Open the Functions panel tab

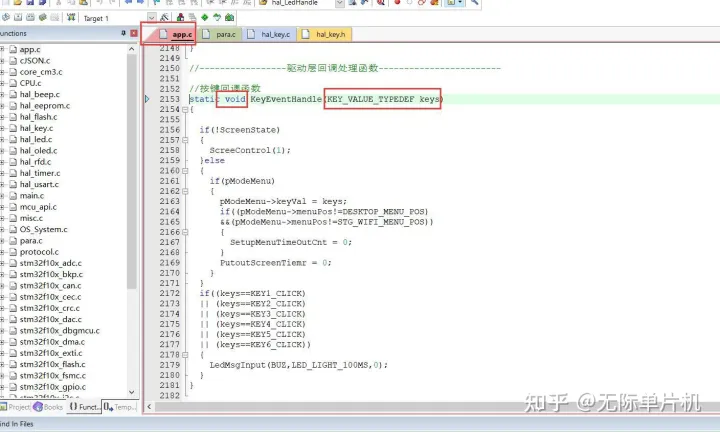[x=84, y=407]
